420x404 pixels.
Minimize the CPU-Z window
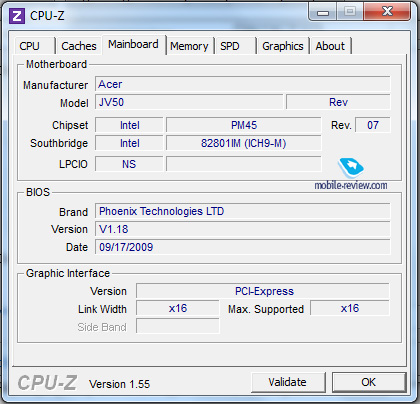point(323,12)
